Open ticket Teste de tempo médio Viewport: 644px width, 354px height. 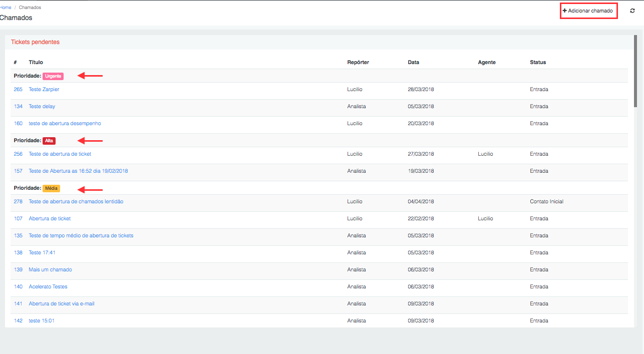tap(81, 235)
